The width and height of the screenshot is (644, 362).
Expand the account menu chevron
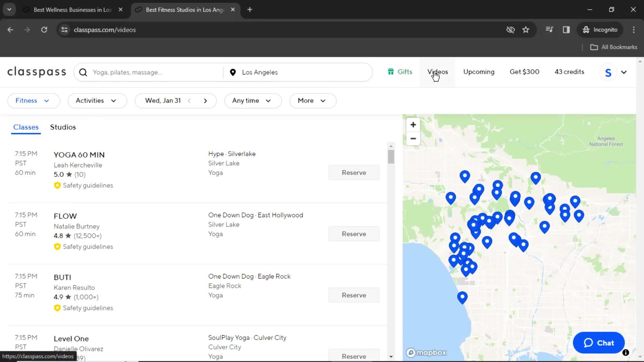point(624,72)
